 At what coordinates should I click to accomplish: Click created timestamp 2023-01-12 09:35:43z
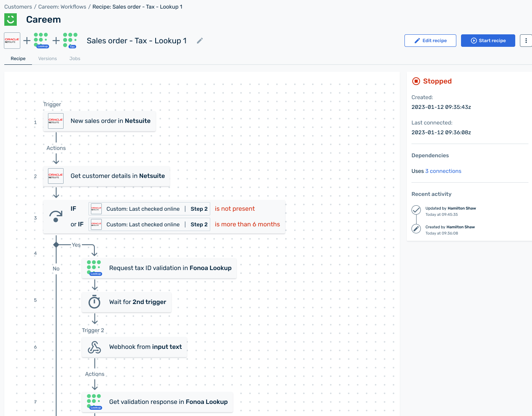[441, 107]
